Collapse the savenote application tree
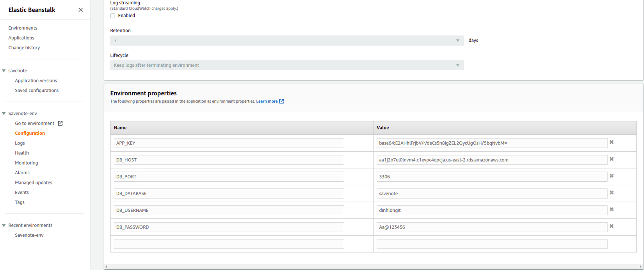Image resolution: width=644 pixels, height=270 pixels. point(4,71)
